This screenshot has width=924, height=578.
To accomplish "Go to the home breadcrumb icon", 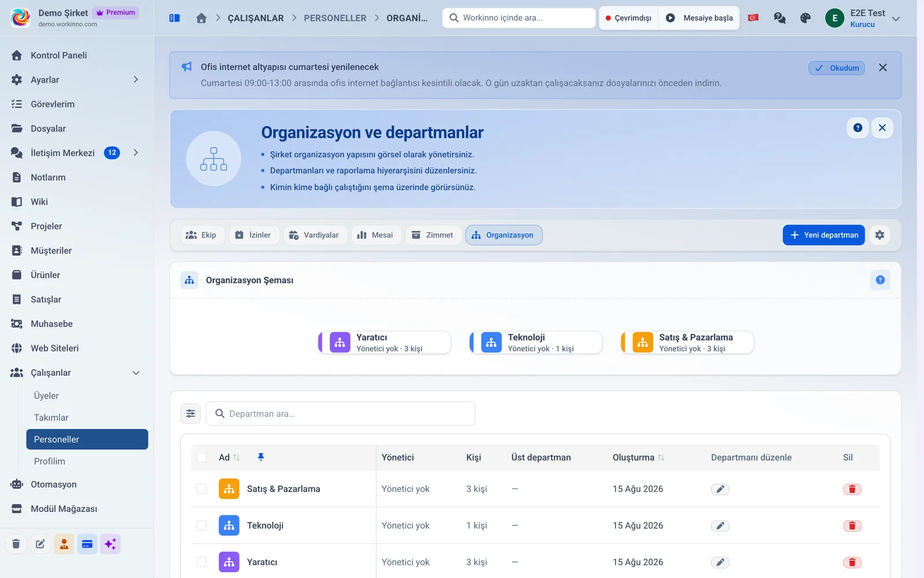I will pyautogui.click(x=202, y=18).
